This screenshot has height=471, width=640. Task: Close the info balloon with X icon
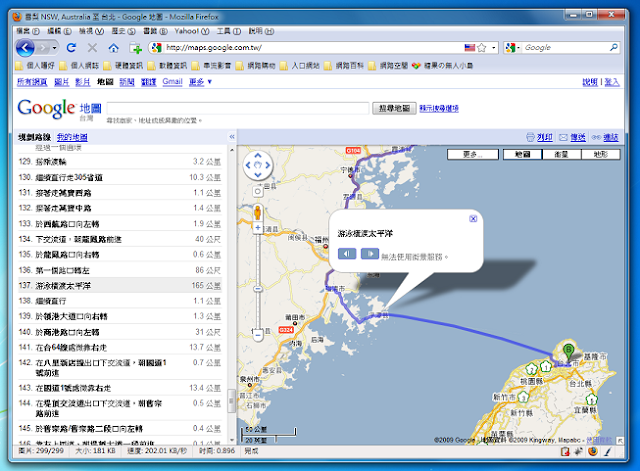click(x=473, y=219)
